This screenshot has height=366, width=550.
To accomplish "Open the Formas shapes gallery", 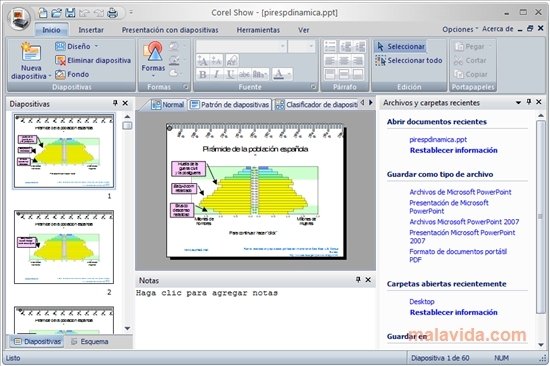I will pyautogui.click(x=153, y=59).
